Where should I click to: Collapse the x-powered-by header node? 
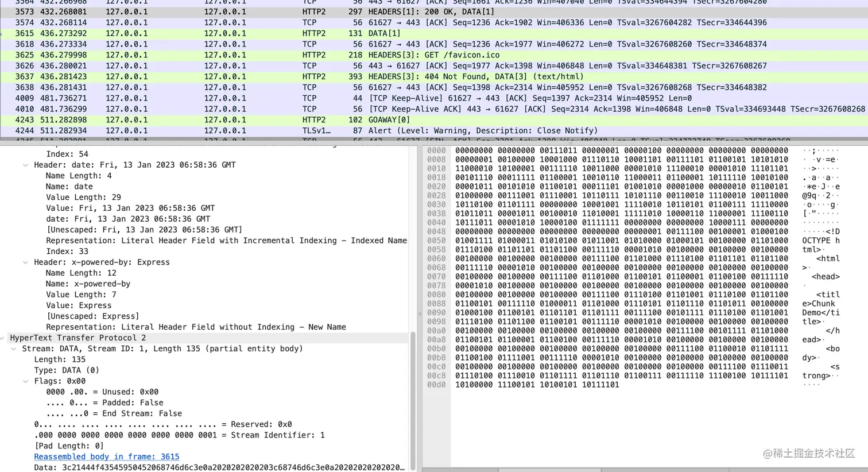[x=25, y=262]
